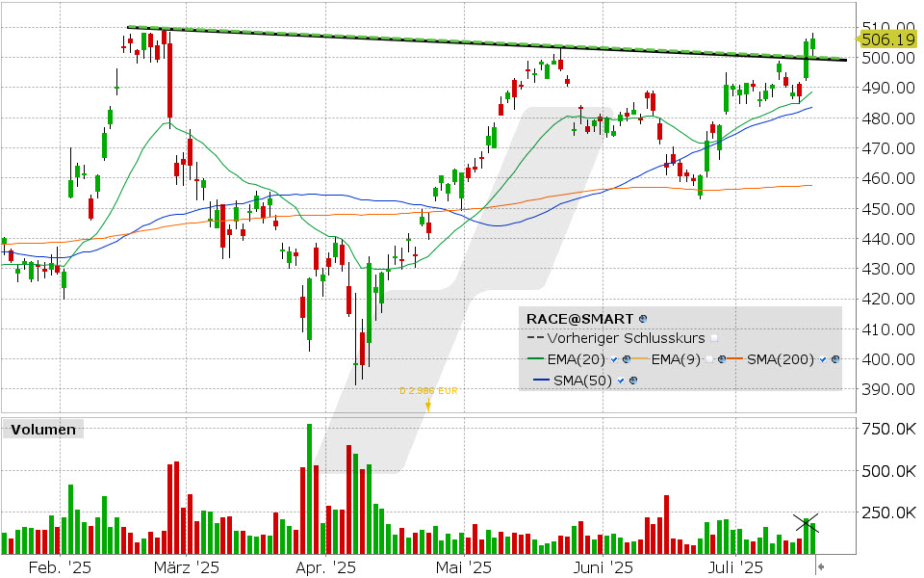Check the EMA(9) visibility checkbox
This screenshot has width=924, height=578.
[709, 359]
